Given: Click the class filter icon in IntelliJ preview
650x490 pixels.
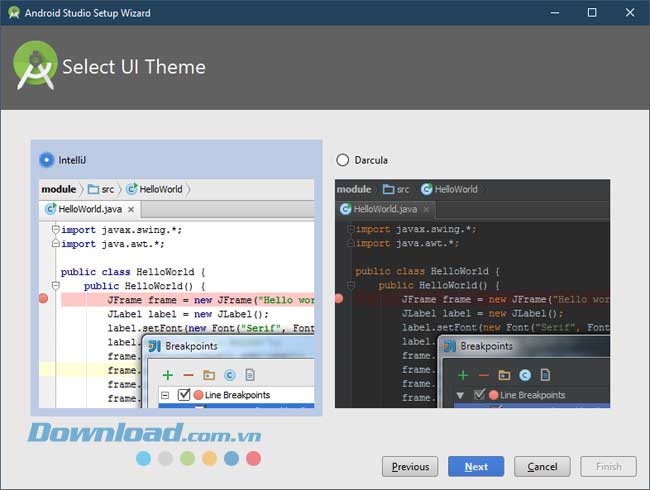Looking at the screenshot, I should coord(230,375).
